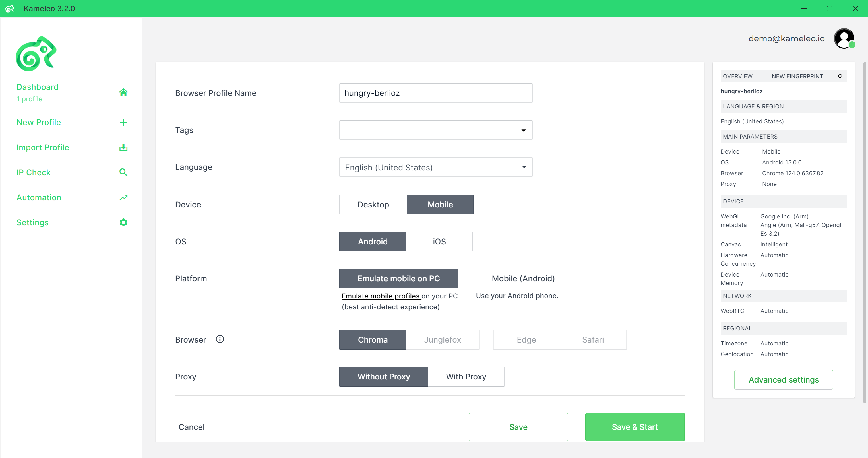Click the 'Intelligent' Canvas value

coord(774,244)
